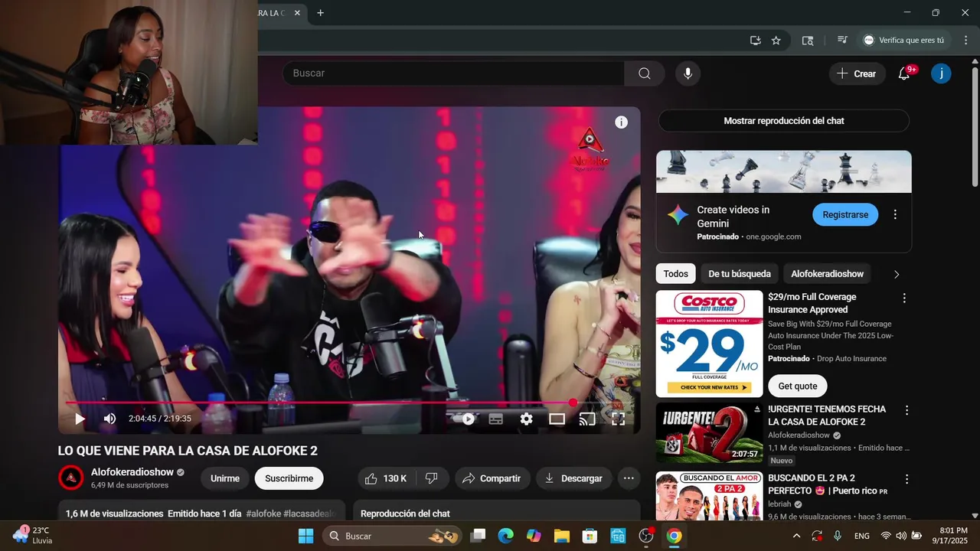This screenshot has width=980, height=551.
Task: Switch to theater mode
Action: tap(557, 419)
